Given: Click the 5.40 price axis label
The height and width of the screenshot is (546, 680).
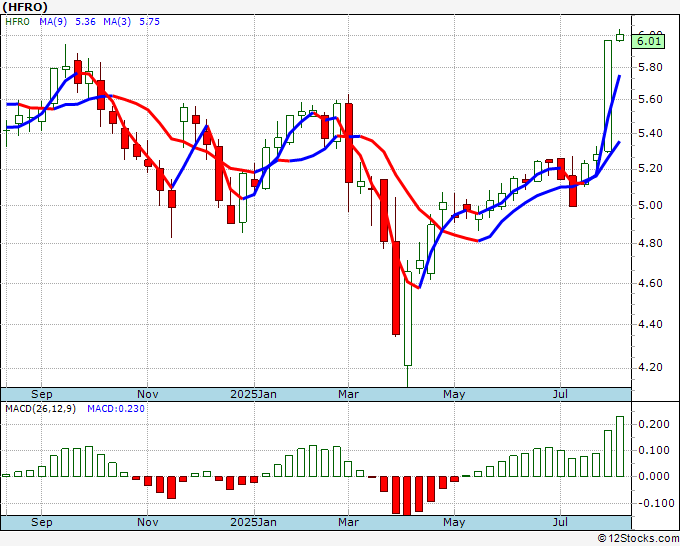Looking at the screenshot, I should tap(651, 133).
